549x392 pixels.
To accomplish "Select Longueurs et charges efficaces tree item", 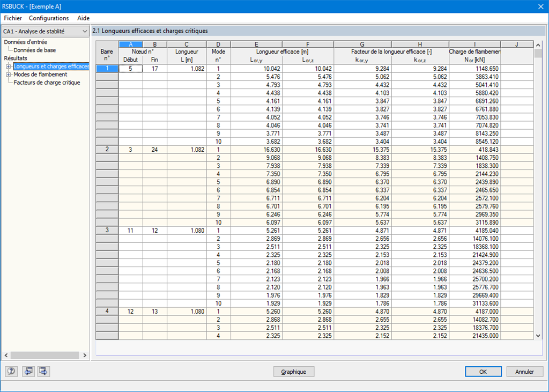I will click(51, 66).
